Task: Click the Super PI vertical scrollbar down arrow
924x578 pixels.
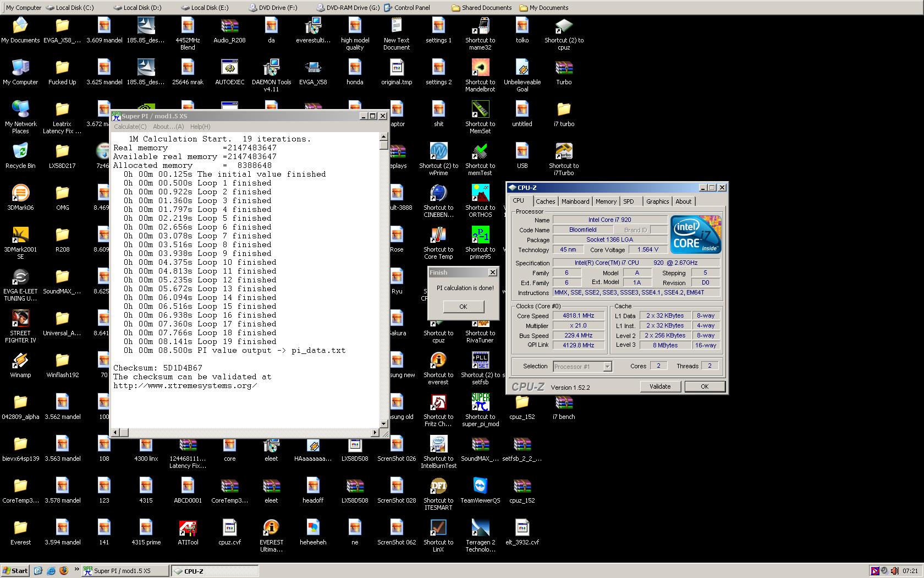Action: click(x=383, y=424)
